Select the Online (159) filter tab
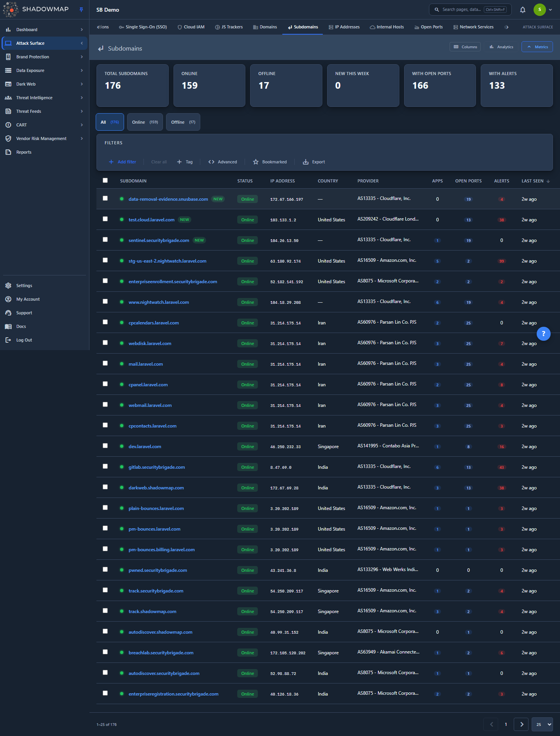560x736 pixels. pos(145,122)
